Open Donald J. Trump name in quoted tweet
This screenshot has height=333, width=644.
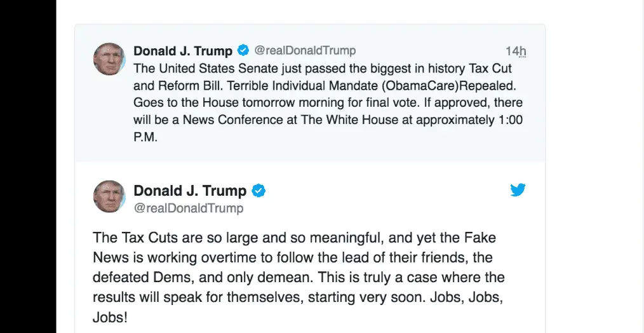pyautogui.click(x=183, y=51)
